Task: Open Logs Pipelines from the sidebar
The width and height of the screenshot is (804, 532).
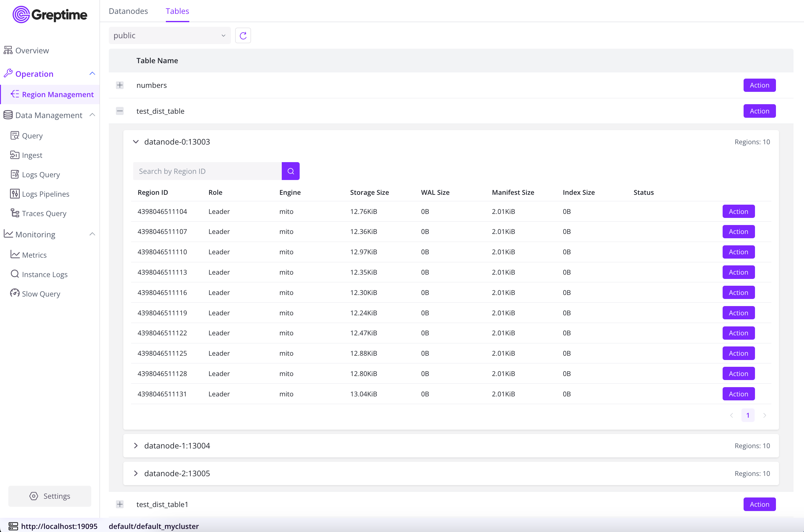Action: pyautogui.click(x=45, y=194)
